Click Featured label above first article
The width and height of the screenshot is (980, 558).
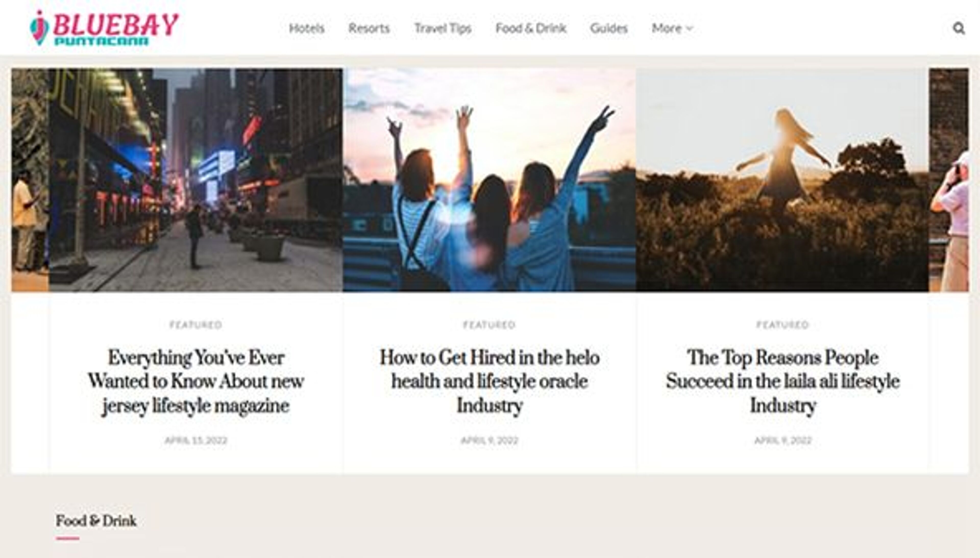pyautogui.click(x=196, y=325)
